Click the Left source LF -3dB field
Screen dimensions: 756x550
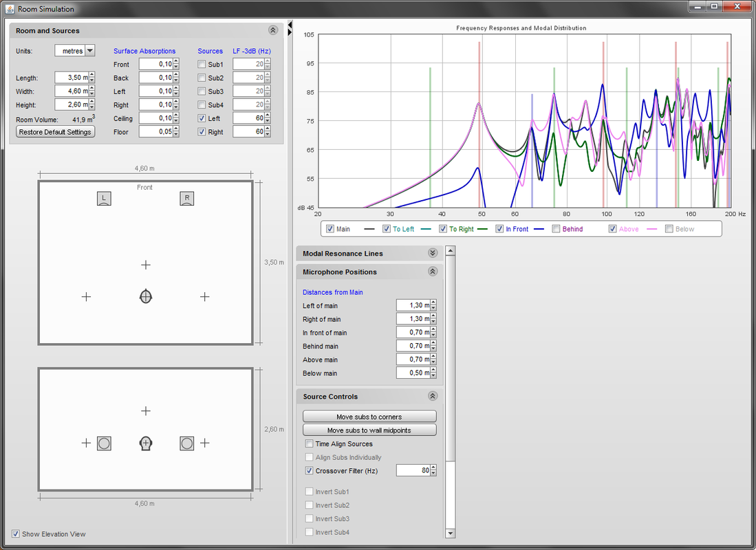coord(249,118)
